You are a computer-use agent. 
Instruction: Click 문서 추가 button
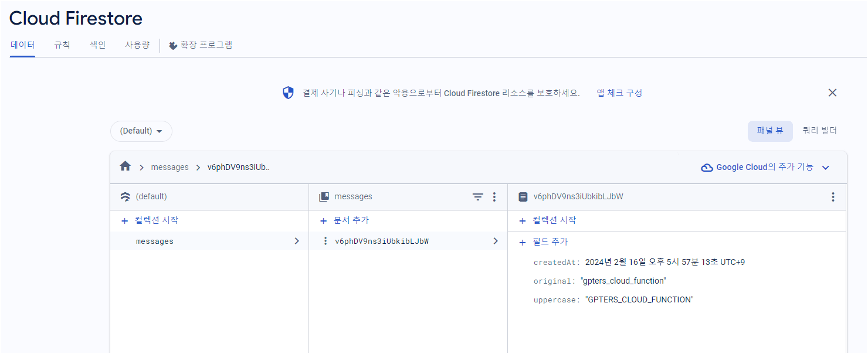tap(344, 220)
